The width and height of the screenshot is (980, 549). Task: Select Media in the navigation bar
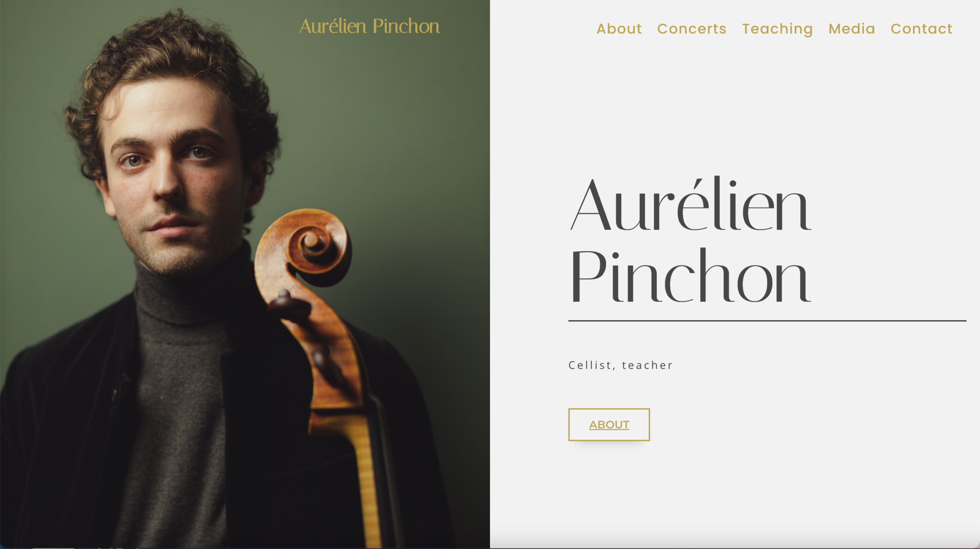tap(852, 29)
